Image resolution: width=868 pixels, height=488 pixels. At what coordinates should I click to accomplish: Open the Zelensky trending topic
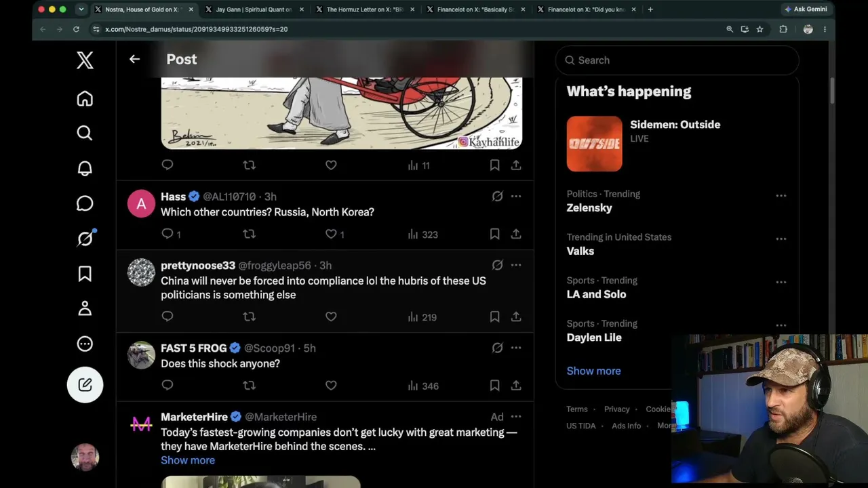tap(589, 208)
